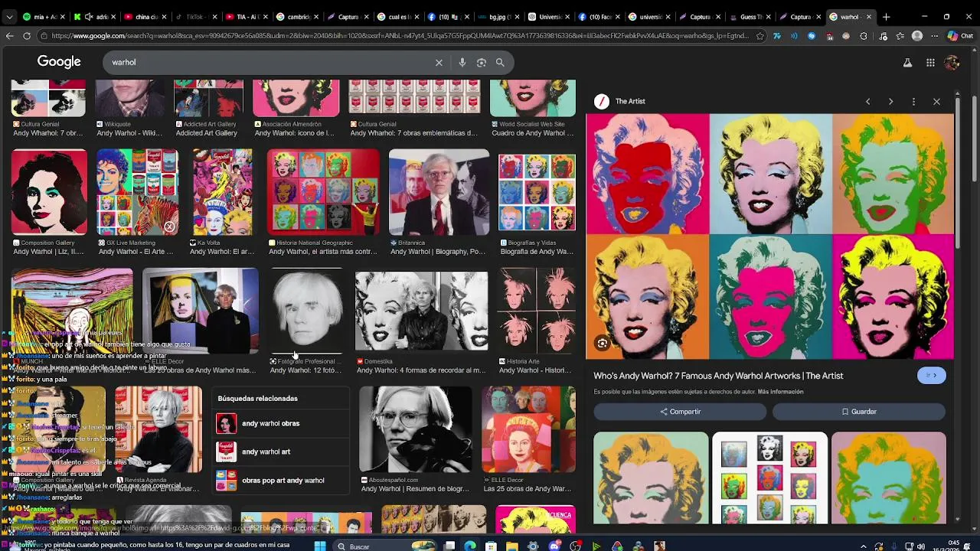
Task: Bookmark this page with the star icon
Action: (759, 36)
